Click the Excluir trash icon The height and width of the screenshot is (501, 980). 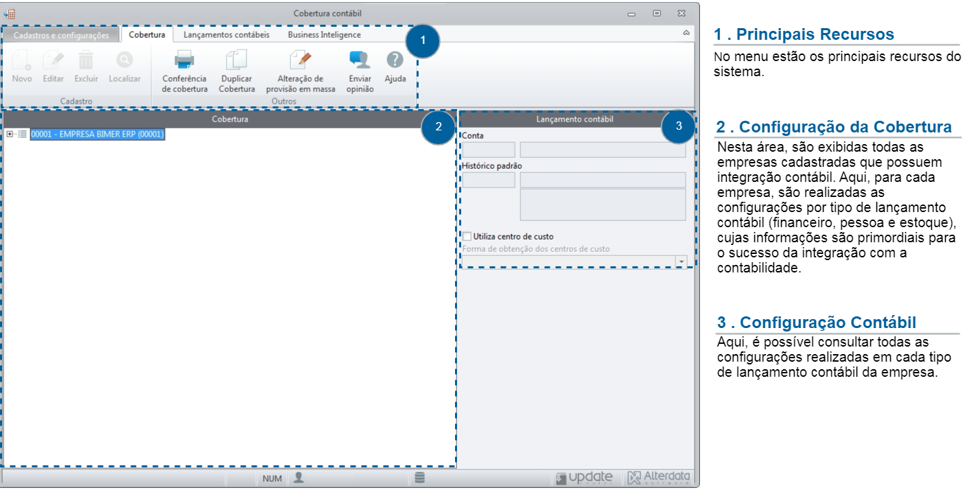click(x=86, y=60)
